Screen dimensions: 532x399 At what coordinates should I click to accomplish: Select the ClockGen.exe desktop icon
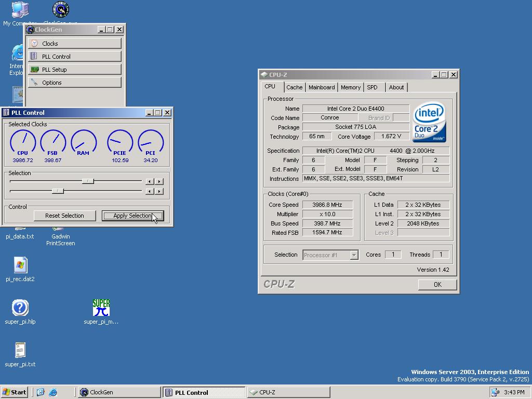pyautogui.click(x=60, y=9)
